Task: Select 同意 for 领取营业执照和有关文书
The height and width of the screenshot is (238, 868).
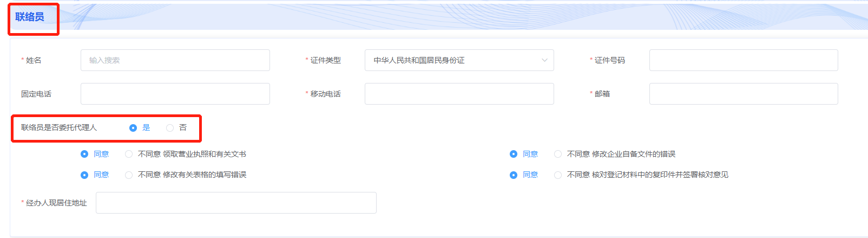Action: [x=84, y=154]
